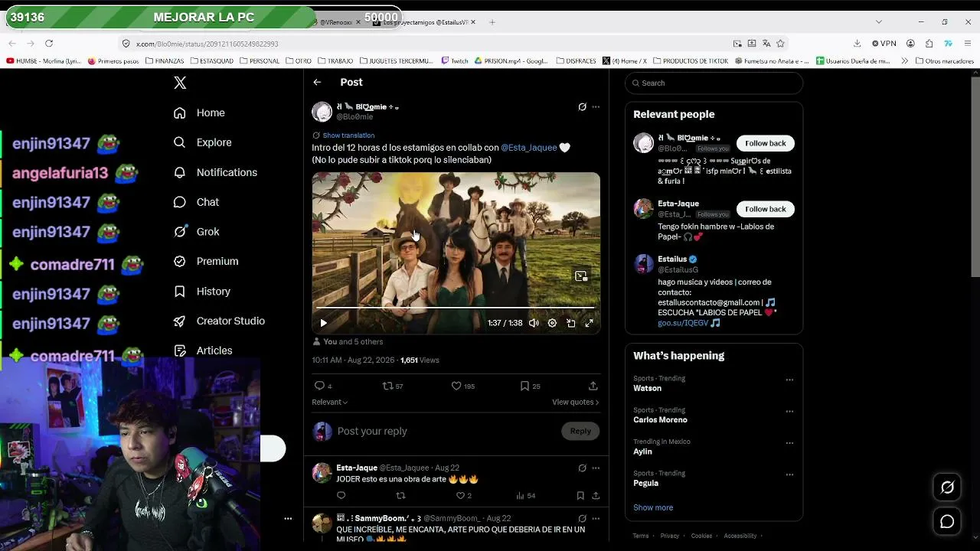Viewport: 980px width, 551px height.
Task: Click the X logo in the sidebar
Action: (x=180, y=83)
